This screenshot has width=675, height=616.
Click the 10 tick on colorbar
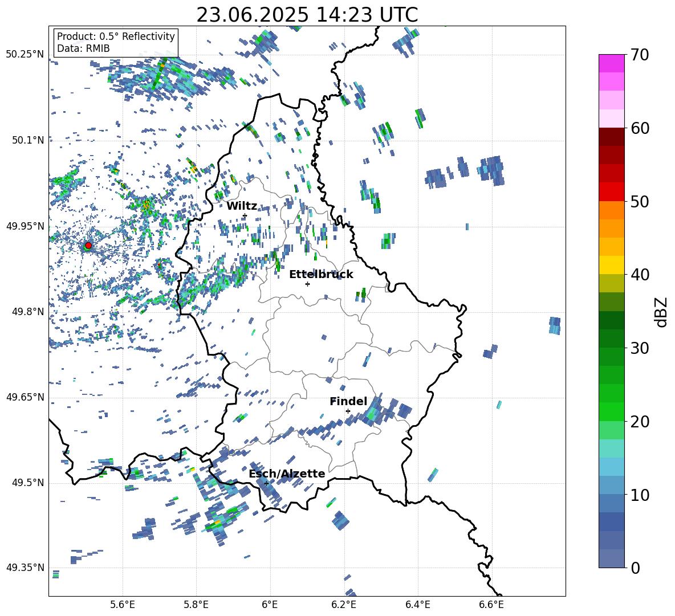[640, 495]
